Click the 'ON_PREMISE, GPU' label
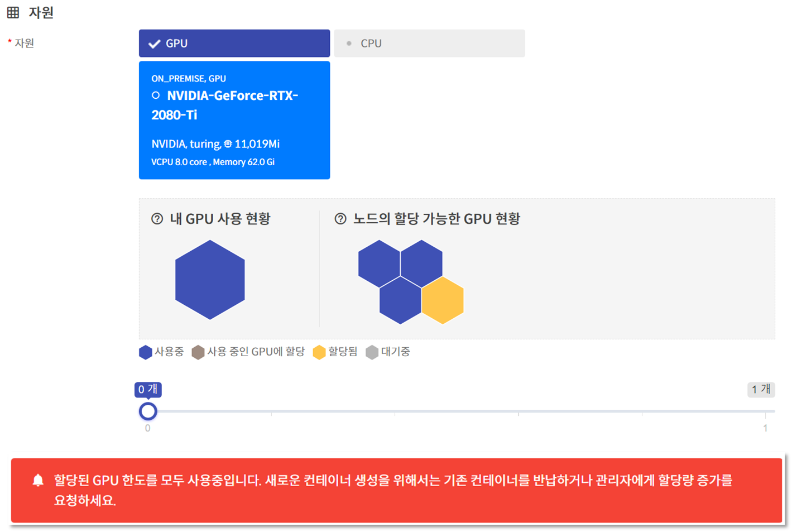The image size is (792, 532). [189, 79]
